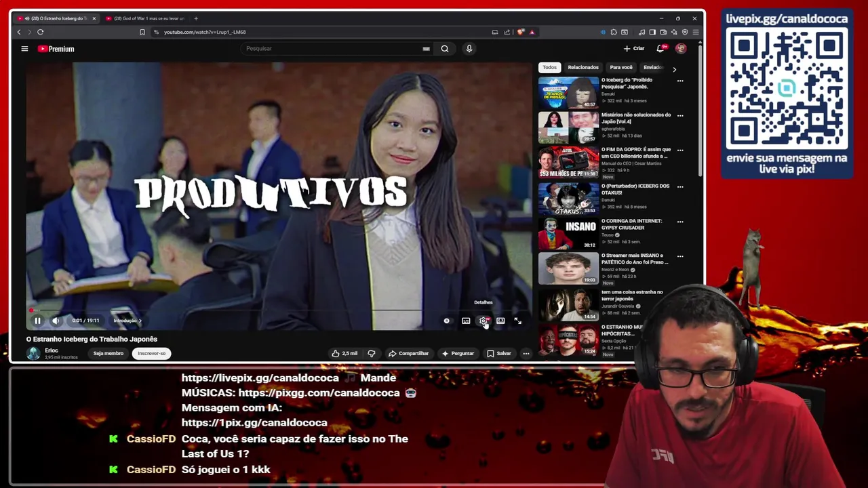
Task: Open the browser main menu
Action: (x=696, y=32)
